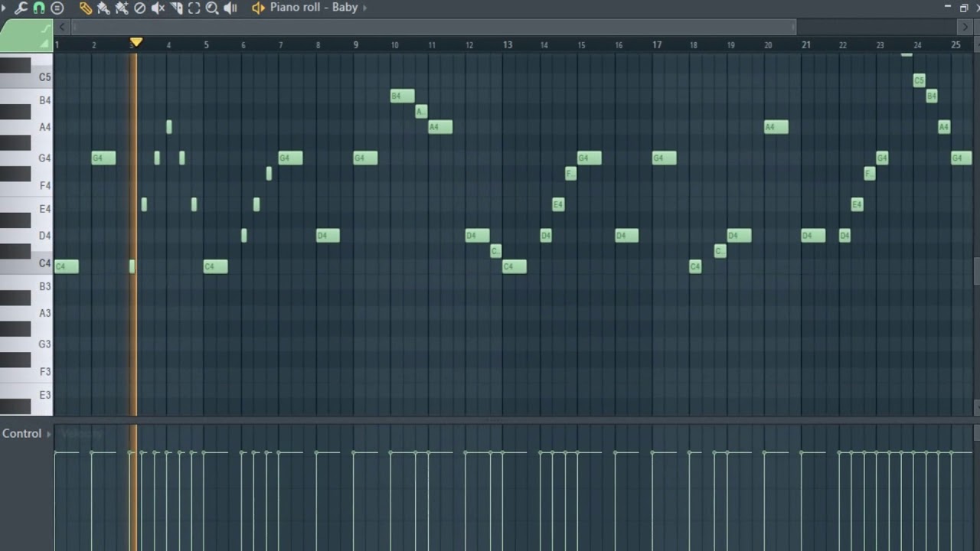This screenshot has width=980, height=551.
Task: Select the Draw pencil tool
Action: pyautogui.click(x=86, y=8)
